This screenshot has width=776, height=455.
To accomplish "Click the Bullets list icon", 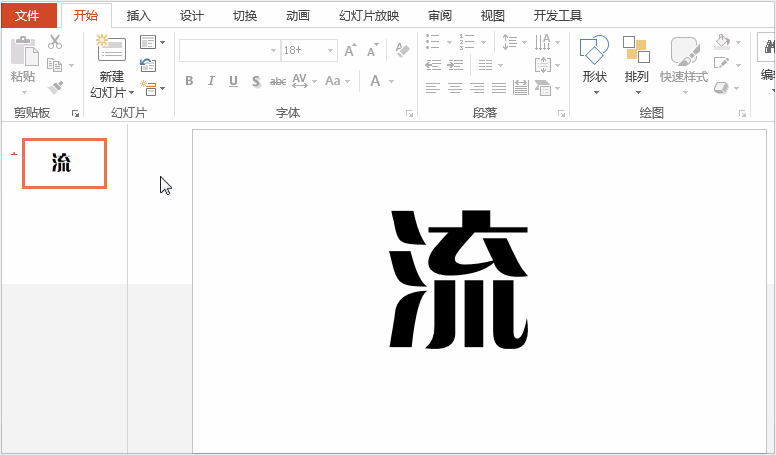I will tap(433, 42).
